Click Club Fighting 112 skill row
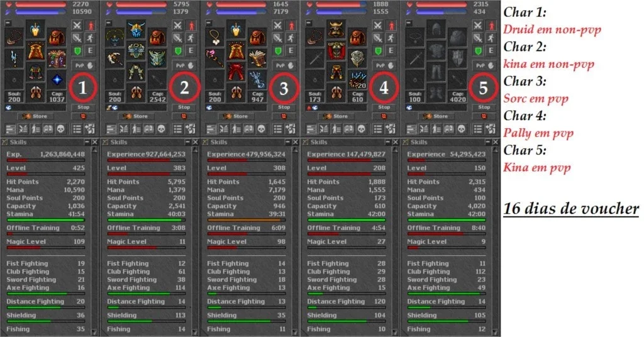Screen dimensions: 644x337 (x=446, y=272)
